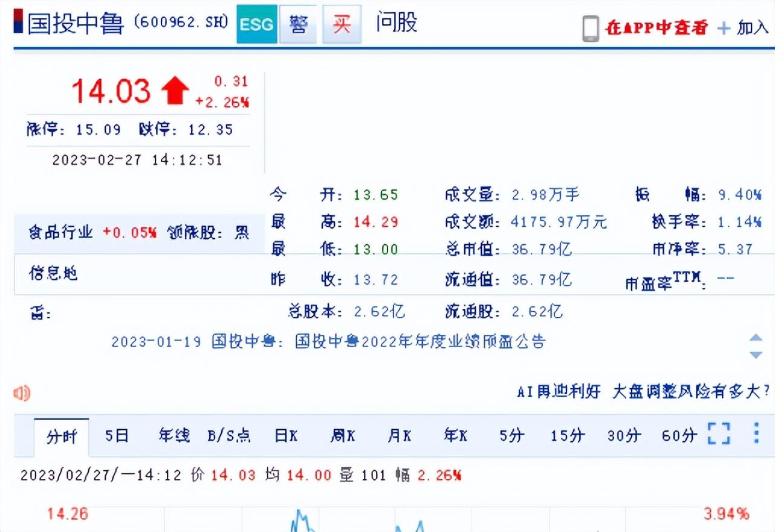
Task: Open the B/S点 tab
Action: 229,435
